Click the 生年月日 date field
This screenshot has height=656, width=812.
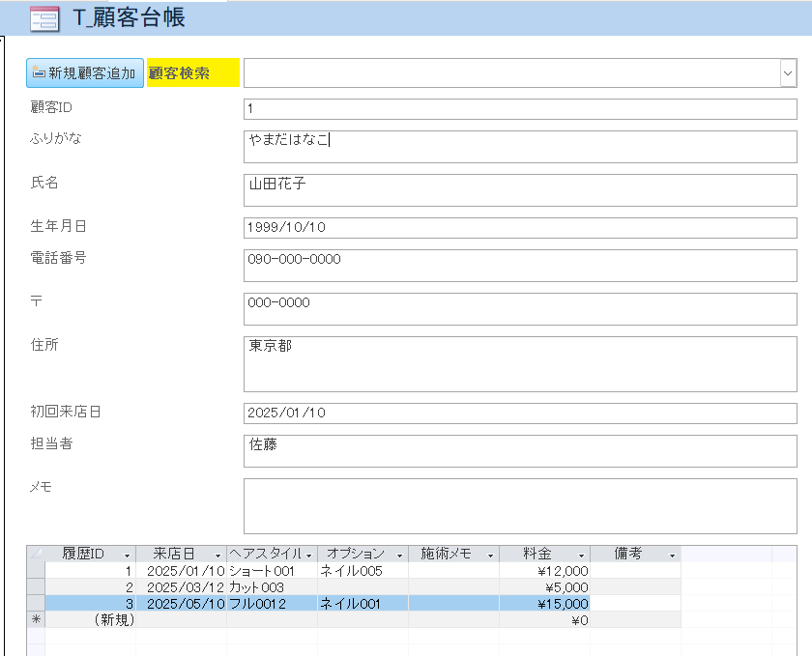pyautogui.click(x=519, y=227)
